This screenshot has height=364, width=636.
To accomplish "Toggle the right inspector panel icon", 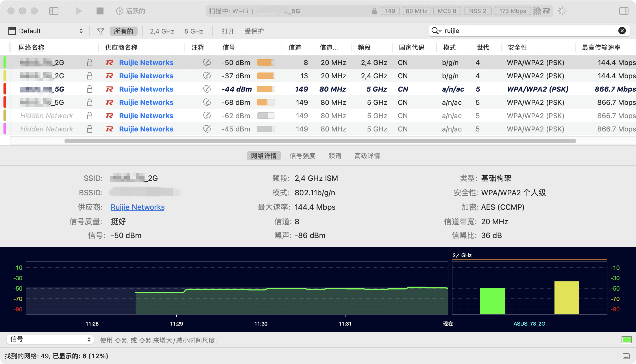I will (624, 11).
